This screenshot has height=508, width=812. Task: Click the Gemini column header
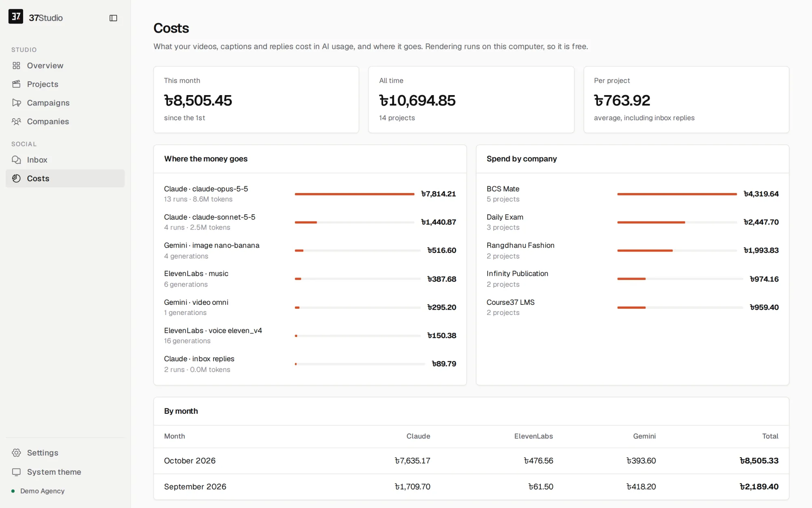pos(644,436)
